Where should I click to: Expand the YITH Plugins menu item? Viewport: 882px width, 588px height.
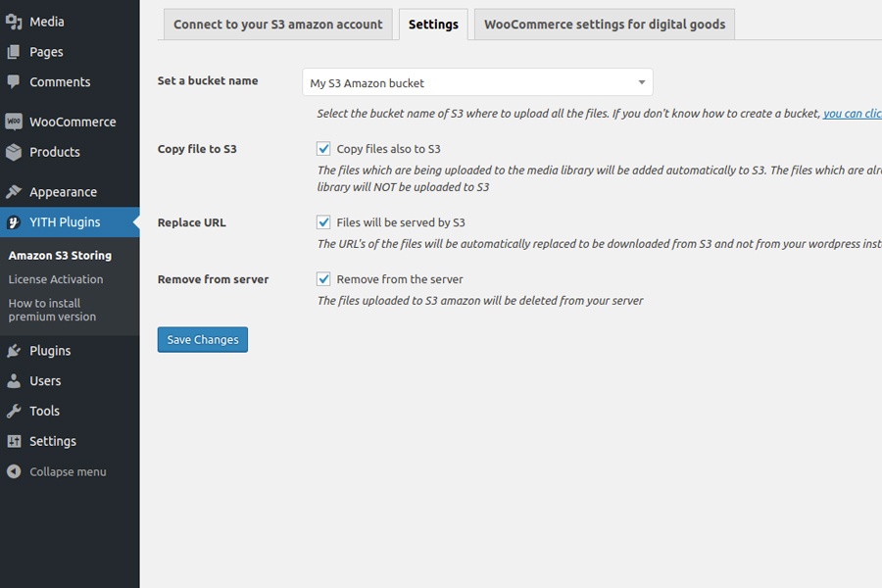point(65,222)
